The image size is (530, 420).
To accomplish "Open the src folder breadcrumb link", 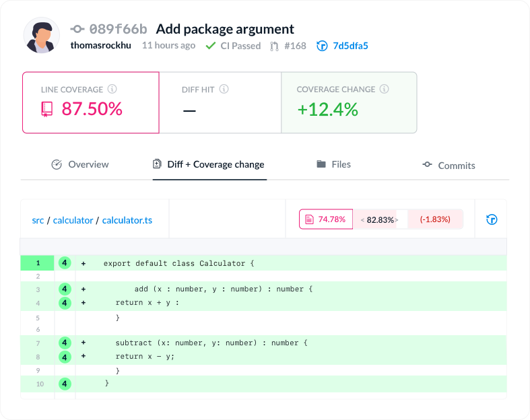I will [x=38, y=220].
